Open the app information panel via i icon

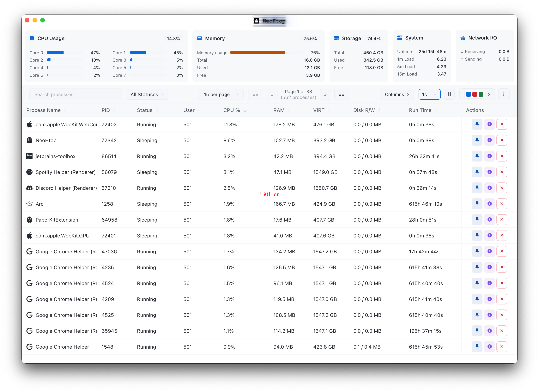pyautogui.click(x=504, y=94)
